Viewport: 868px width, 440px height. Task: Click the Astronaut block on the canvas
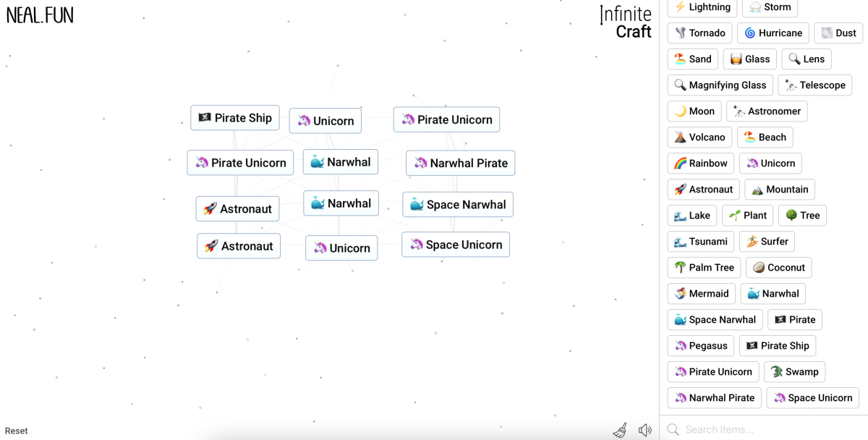(237, 208)
